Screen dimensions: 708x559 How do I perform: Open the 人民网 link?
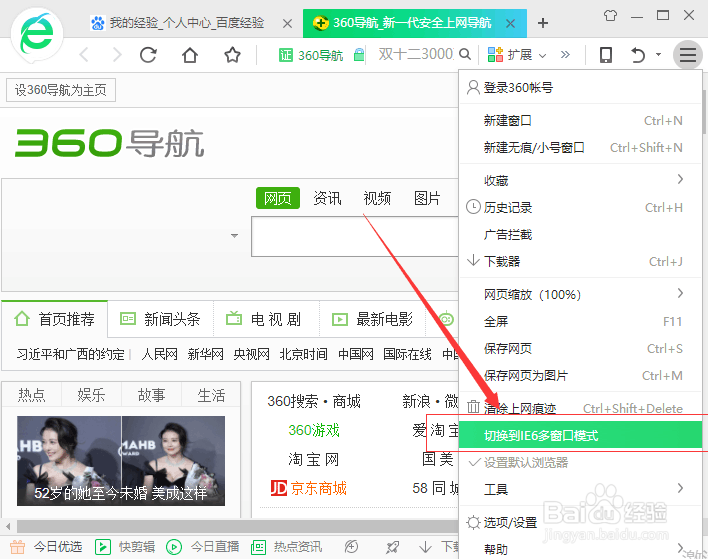pos(159,354)
